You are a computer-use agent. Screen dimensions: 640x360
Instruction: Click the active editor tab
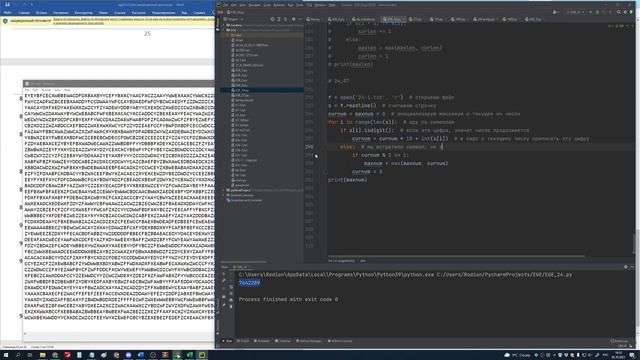click(392, 19)
